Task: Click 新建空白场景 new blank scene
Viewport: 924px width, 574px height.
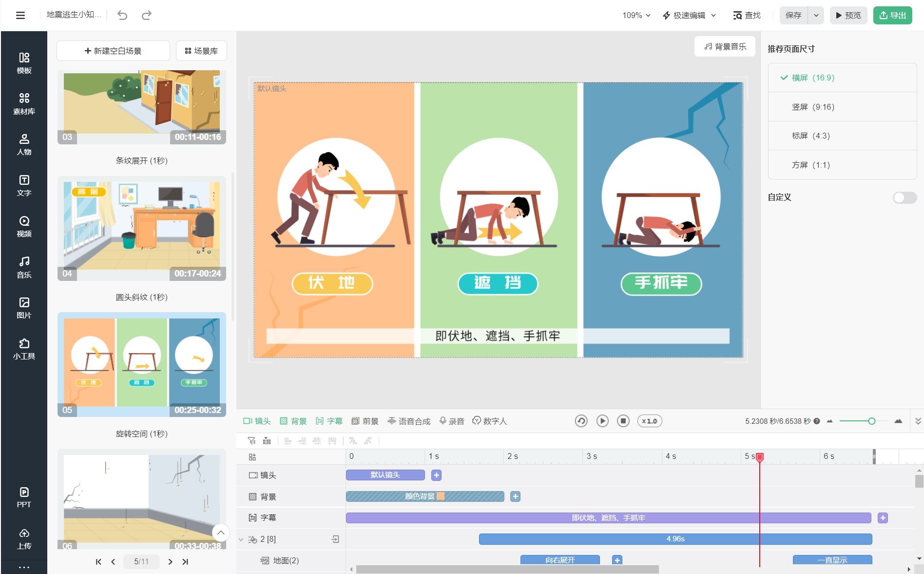Action: pos(113,51)
